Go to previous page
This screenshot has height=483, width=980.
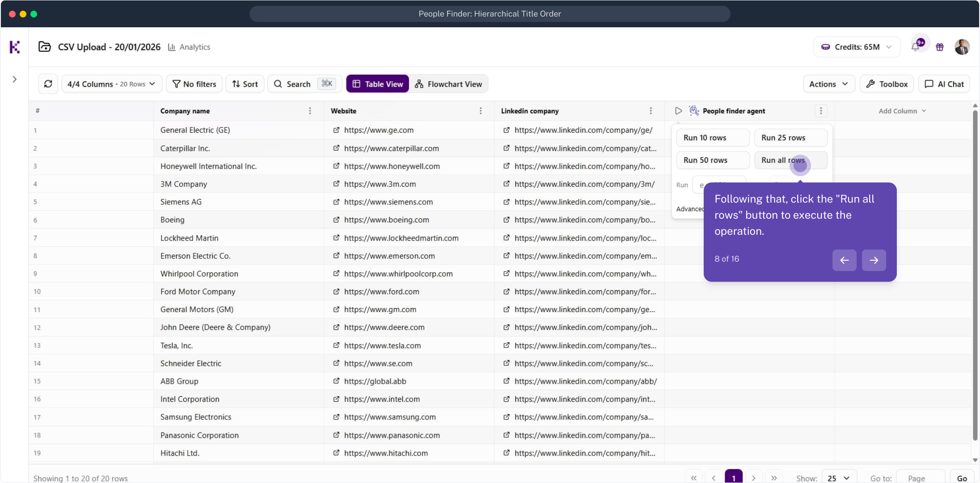click(714, 478)
